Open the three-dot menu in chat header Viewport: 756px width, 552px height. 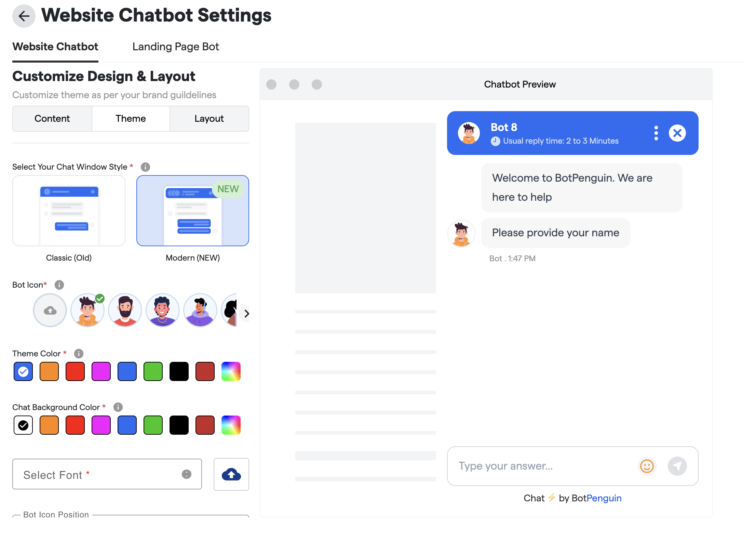click(x=656, y=133)
